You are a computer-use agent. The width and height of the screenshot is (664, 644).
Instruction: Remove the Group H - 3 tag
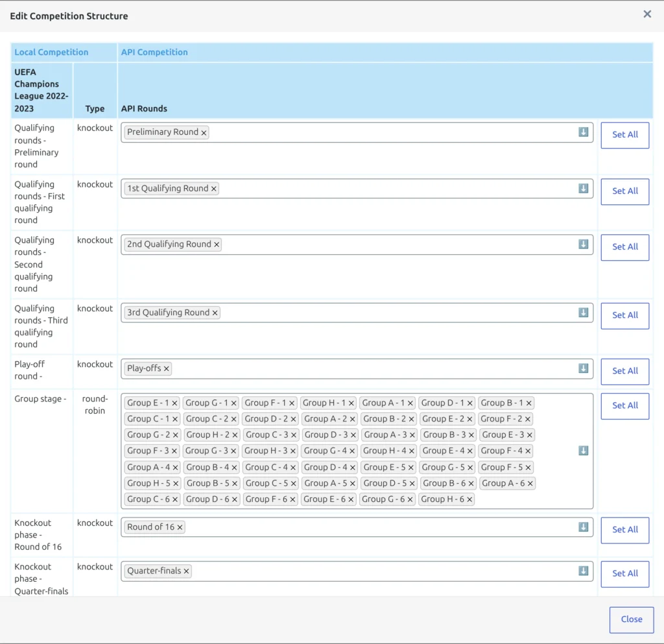pos(292,451)
